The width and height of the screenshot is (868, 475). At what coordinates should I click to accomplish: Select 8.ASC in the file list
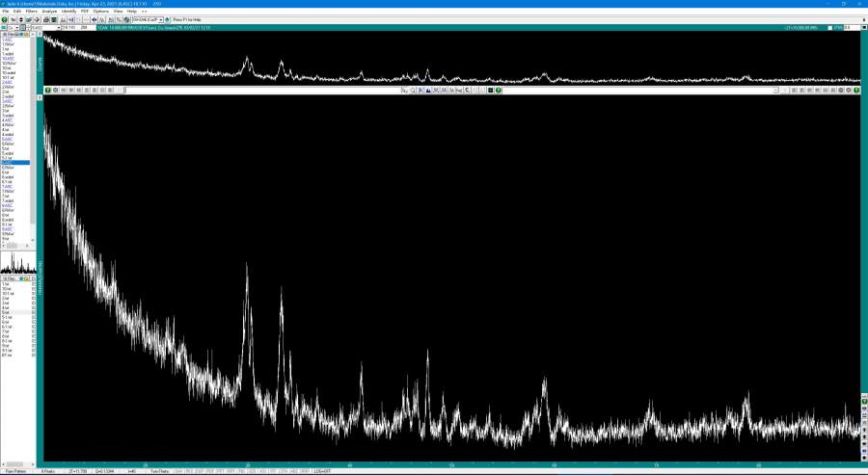click(7, 205)
